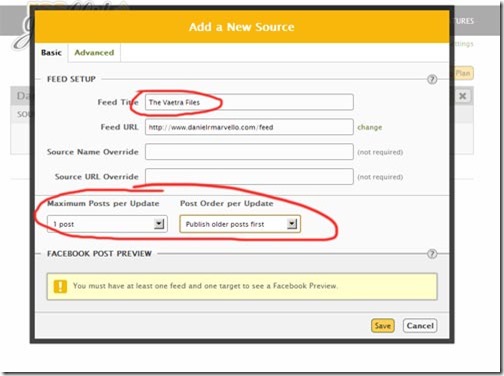
Task: Click the Source URL Override label
Action: coord(97,177)
